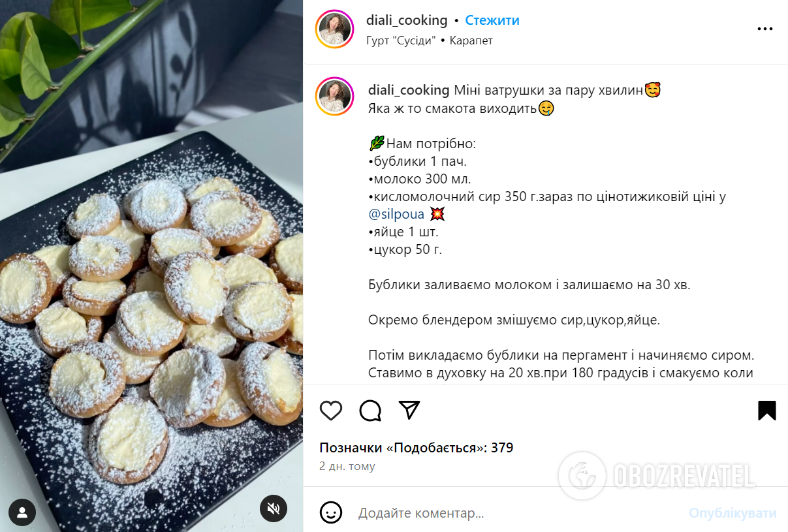Open the three-dots more options menu

764,29
